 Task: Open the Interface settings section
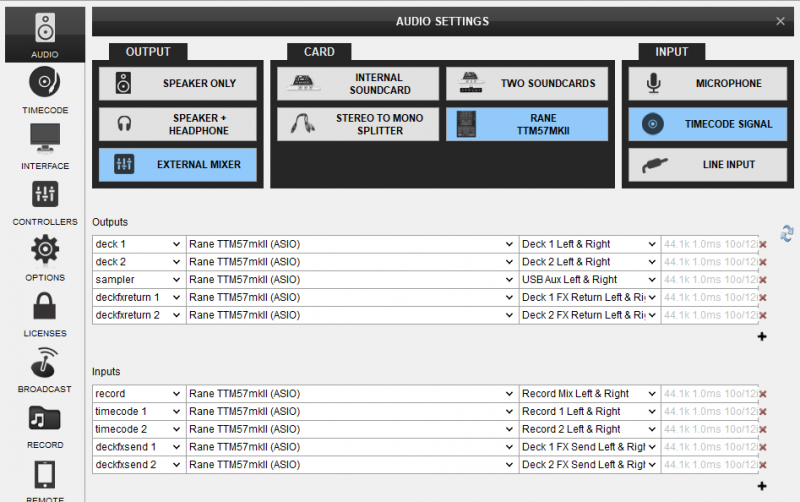click(45, 146)
